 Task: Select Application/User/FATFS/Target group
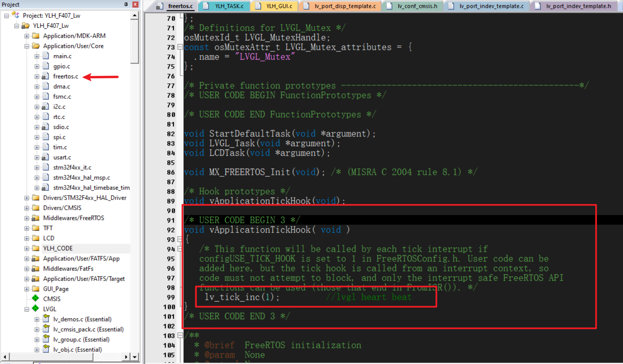click(84, 279)
